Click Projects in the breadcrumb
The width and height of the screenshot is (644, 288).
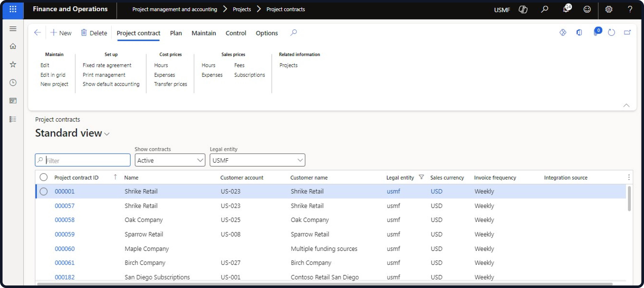point(242,9)
